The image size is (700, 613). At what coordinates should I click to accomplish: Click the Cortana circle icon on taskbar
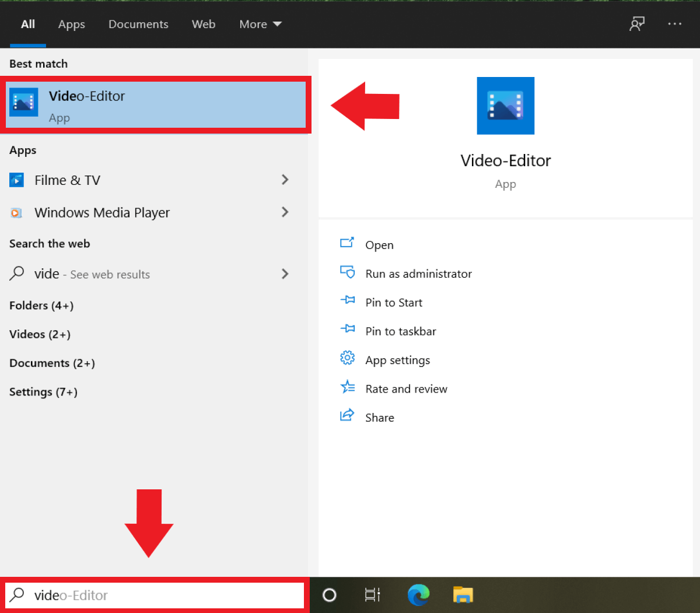(x=330, y=595)
